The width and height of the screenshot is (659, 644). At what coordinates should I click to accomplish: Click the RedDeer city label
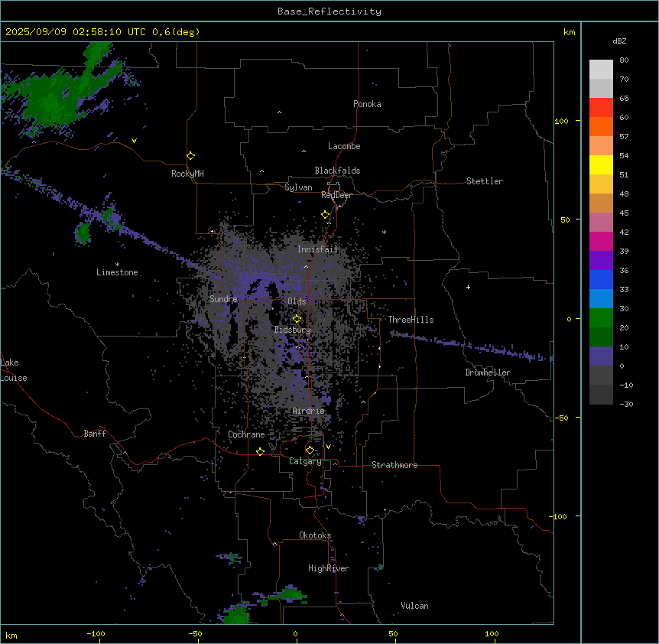[336, 195]
